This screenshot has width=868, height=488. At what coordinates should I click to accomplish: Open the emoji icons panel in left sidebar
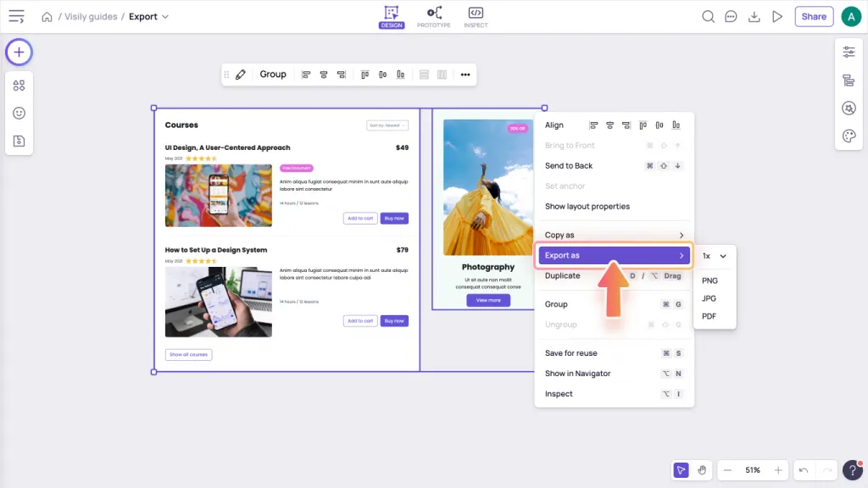click(x=19, y=113)
